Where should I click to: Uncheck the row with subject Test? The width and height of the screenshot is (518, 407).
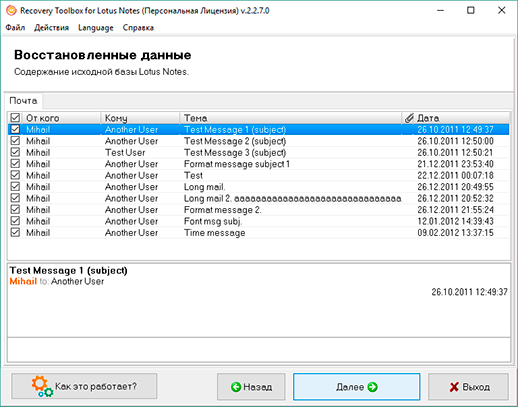[x=15, y=175]
